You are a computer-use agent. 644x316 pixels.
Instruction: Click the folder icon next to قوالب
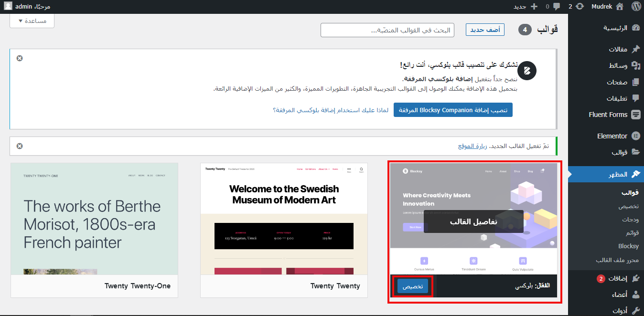(x=635, y=152)
